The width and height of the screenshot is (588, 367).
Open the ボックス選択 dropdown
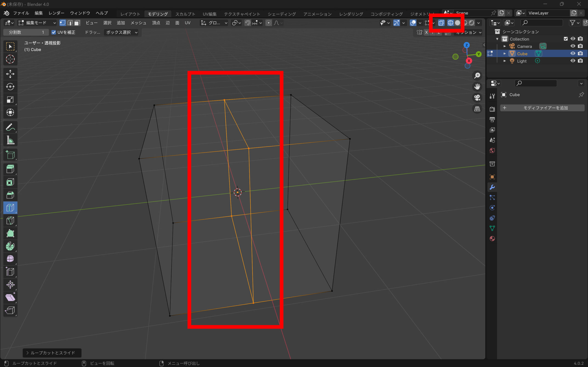tap(121, 32)
